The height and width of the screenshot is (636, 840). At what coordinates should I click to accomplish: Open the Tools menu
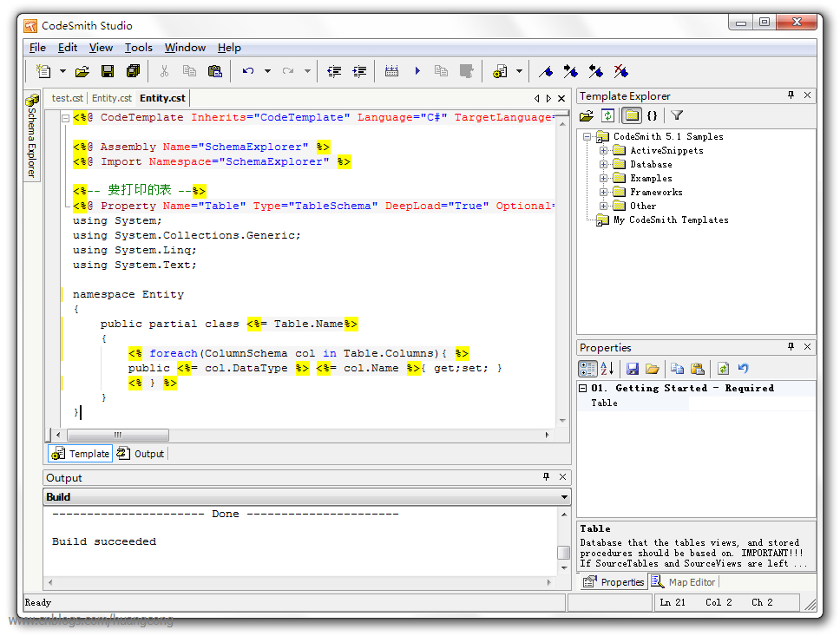point(138,48)
